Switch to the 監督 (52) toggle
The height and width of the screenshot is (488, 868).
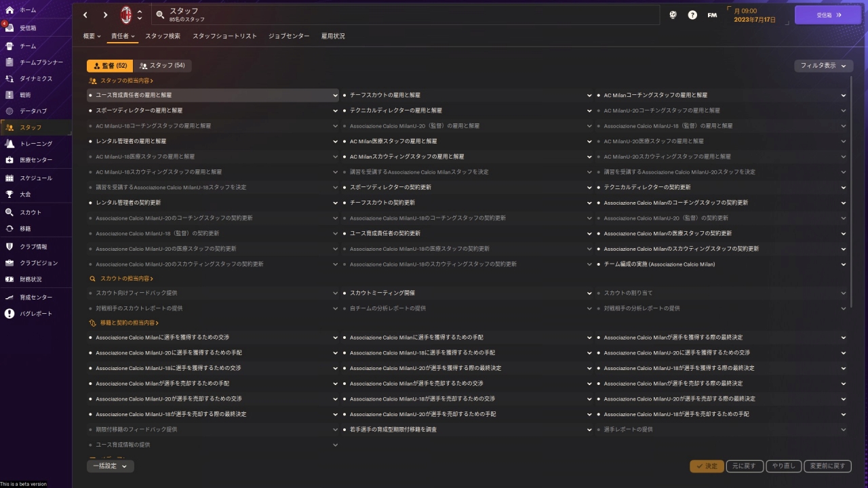tap(110, 66)
